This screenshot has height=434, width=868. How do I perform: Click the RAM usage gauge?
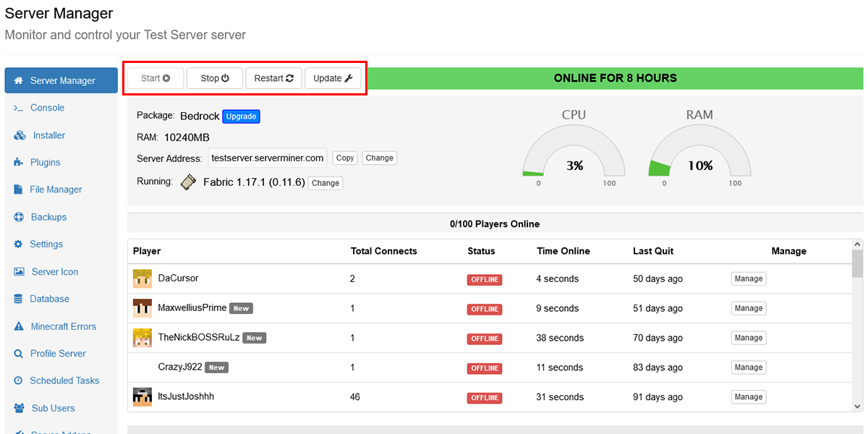coord(699,152)
